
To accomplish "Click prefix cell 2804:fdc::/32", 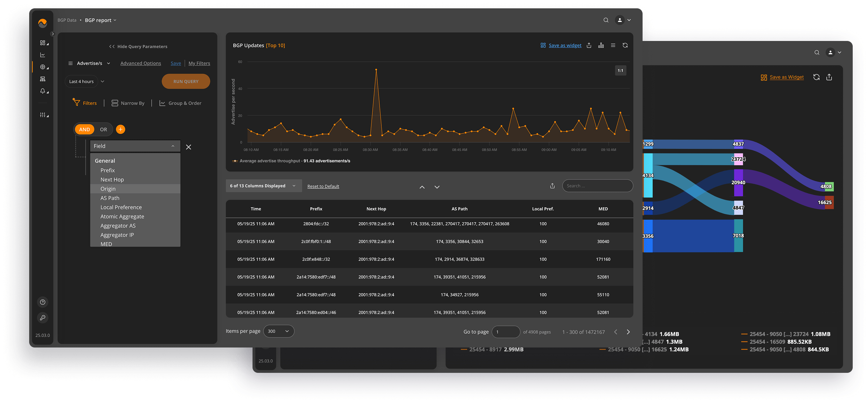I will click(x=316, y=224).
